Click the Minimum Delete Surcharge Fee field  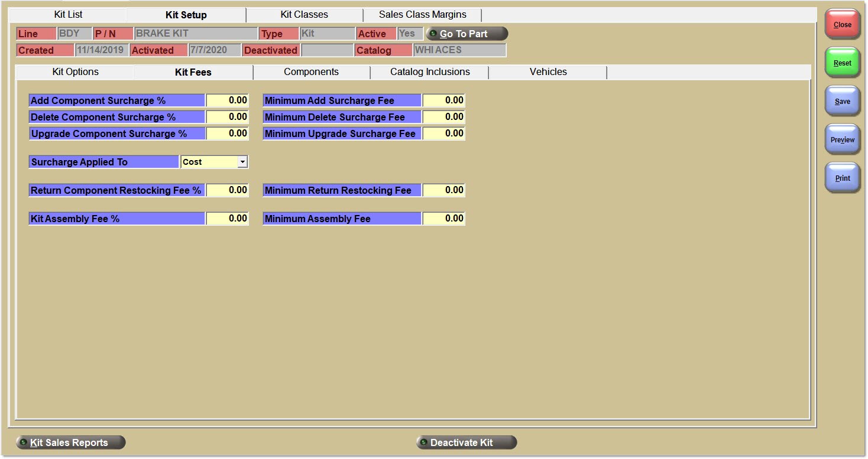[x=443, y=116]
